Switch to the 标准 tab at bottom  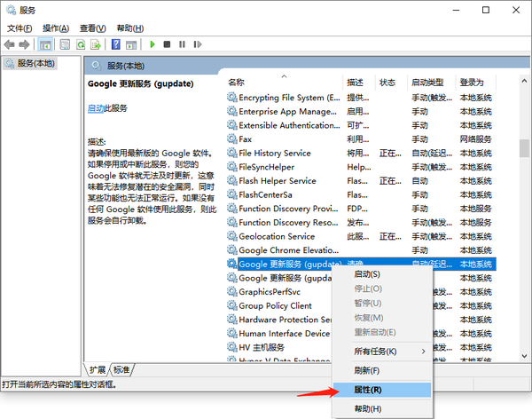[x=121, y=370]
